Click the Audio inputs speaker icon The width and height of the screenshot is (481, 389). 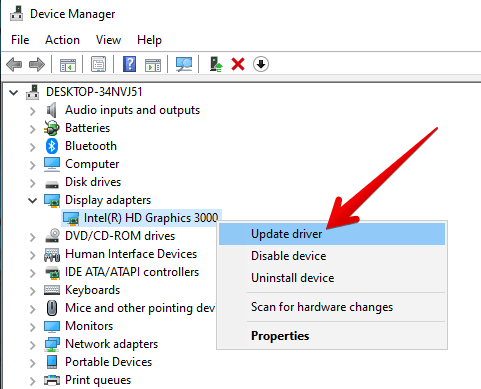coord(52,110)
